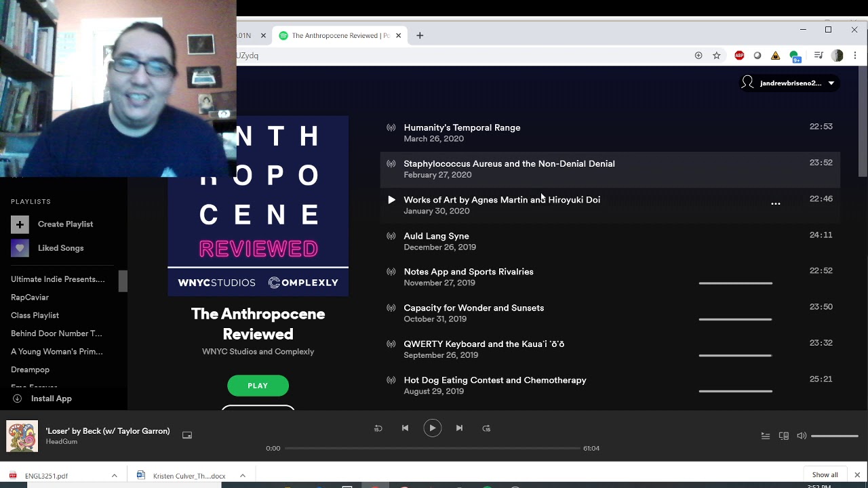Open the Chrome three-dot menu

coord(855,56)
